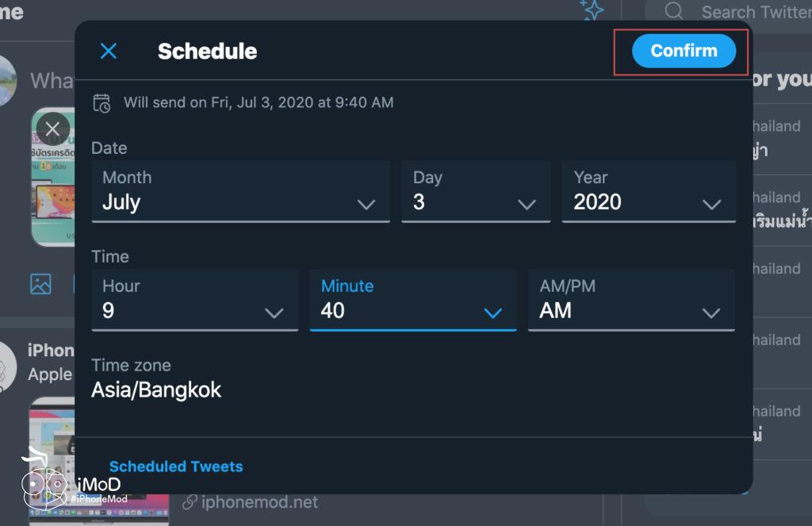Viewport: 812px width, 526px height.
Task: Remove attached image with circular X icon
Action: point(52,129)
